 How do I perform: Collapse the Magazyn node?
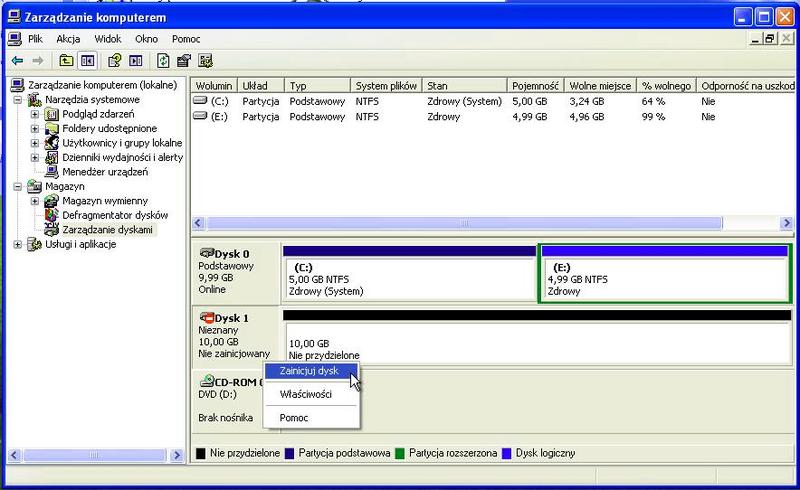click(17, 186)
